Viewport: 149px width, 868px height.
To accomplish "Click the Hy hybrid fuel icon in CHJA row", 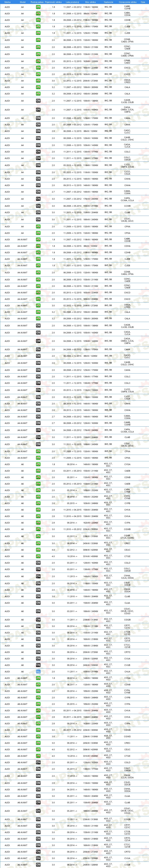I will point(38,672).
